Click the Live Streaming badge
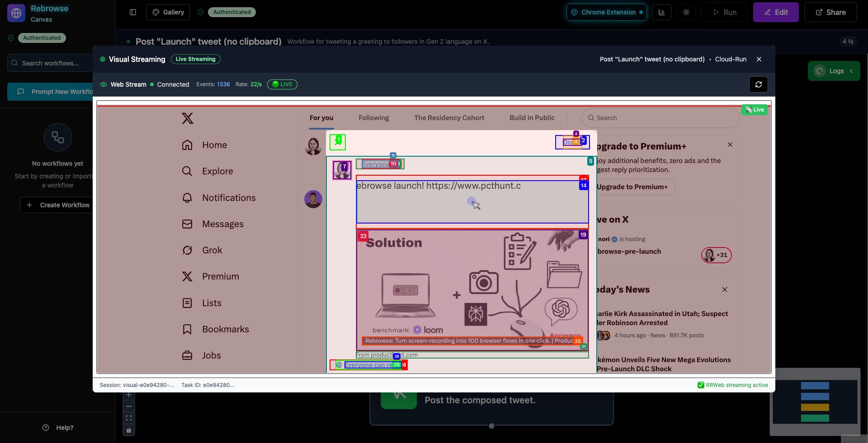This screenshot has width=868, height=443. pos(195,59)
